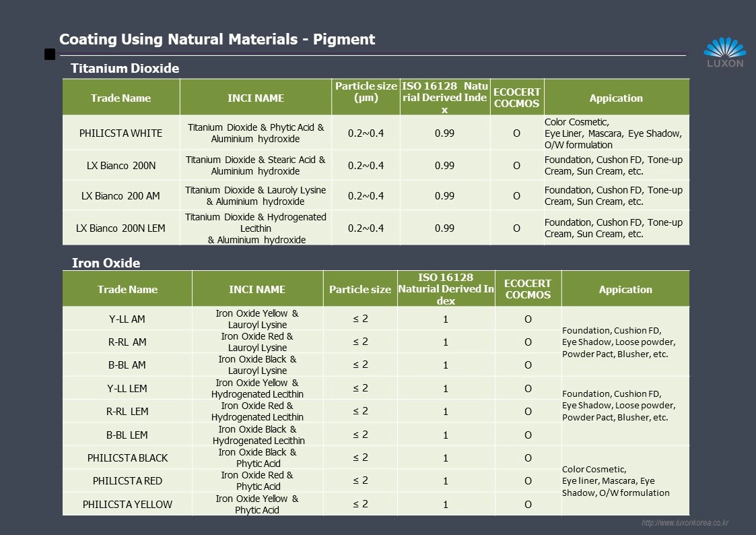Click the R-RL LEM trade name cell
The width and height of the screenshot is (756, 535).
click(127, 411)
